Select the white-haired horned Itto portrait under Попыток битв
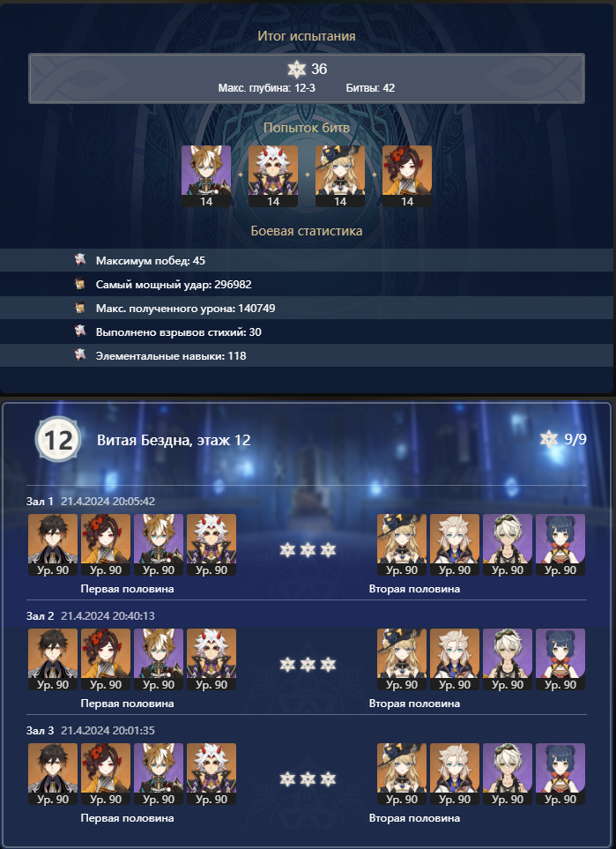Screen dimensions: 616x849 click(273, 176)
